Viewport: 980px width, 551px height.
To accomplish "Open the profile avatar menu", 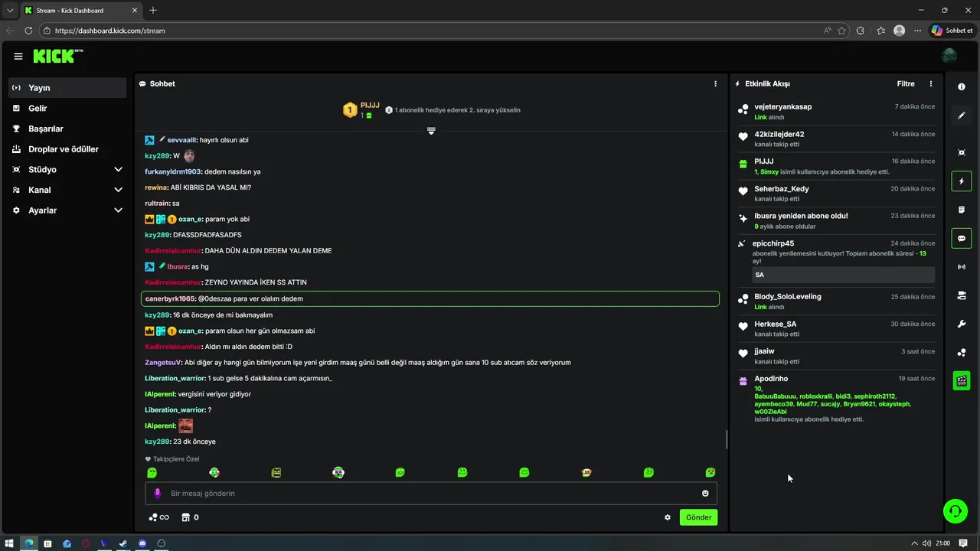I will coord(949,56).
